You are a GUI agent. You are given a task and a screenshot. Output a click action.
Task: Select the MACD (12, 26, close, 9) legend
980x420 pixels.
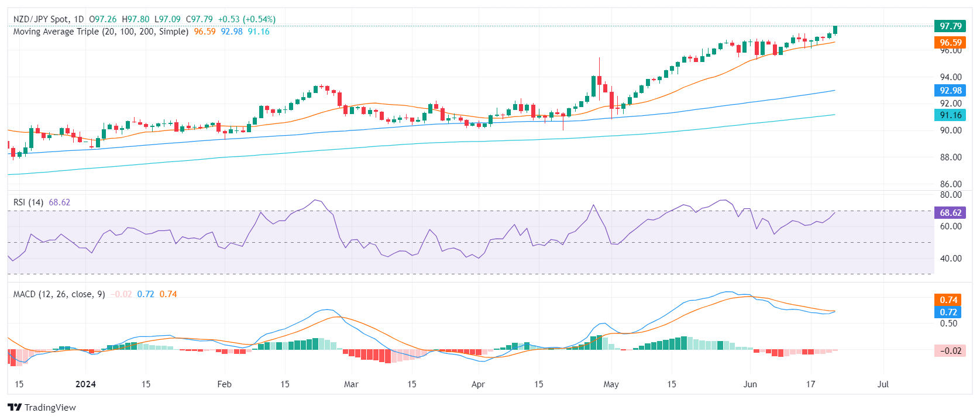pos(59,294)
